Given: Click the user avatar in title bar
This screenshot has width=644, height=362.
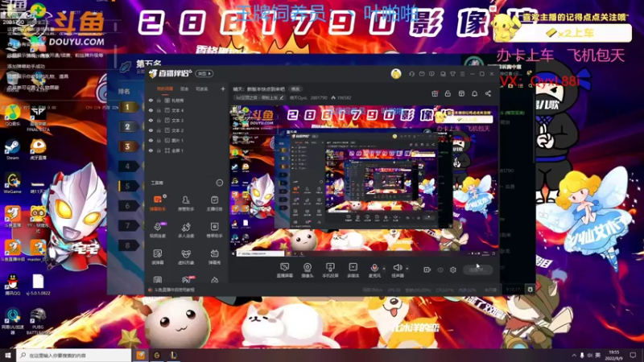Looking at the screenshot, I should click(396, 74).
